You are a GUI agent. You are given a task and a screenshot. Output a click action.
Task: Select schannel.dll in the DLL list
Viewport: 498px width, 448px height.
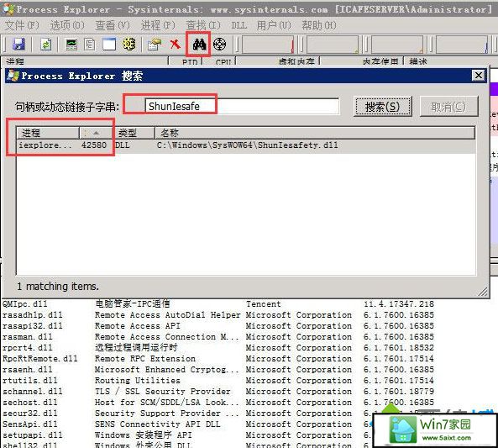coord(33,392)
